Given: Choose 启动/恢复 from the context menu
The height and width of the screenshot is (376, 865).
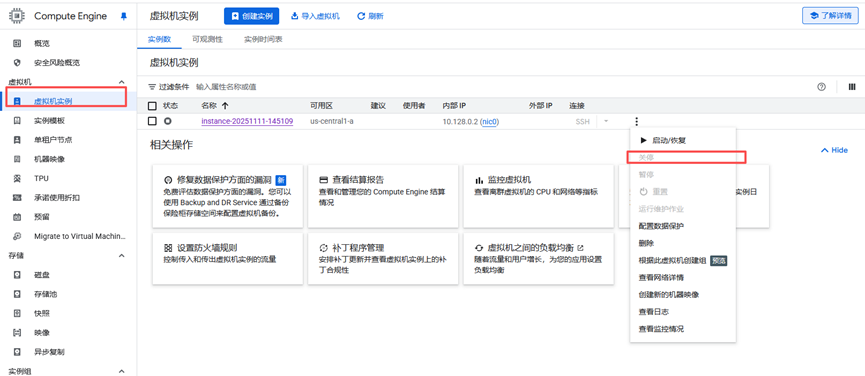Looking at the screenshot, I should (682, 141).
